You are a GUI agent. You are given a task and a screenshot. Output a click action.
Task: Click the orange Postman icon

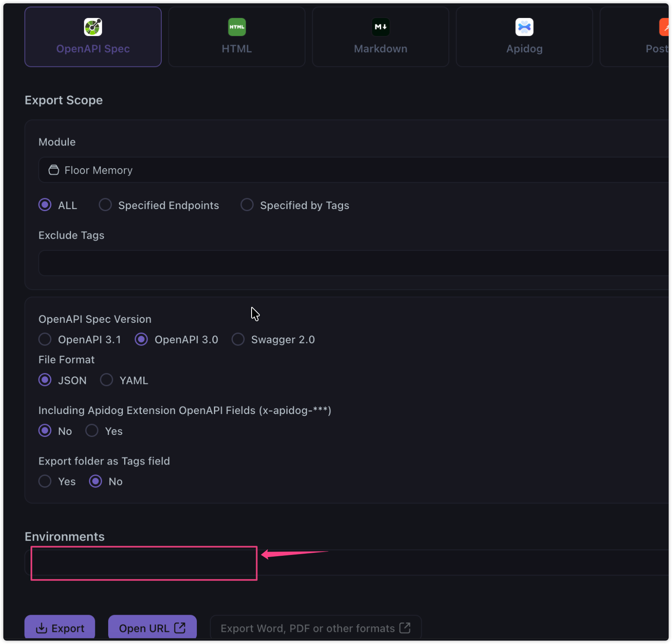(664, 27)
